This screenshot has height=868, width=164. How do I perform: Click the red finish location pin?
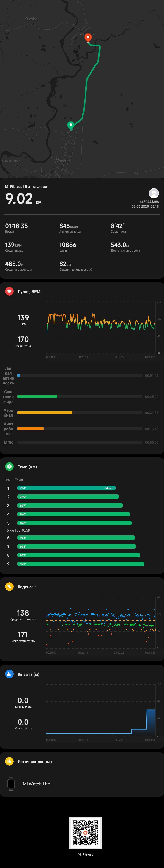tap(88, 38)
